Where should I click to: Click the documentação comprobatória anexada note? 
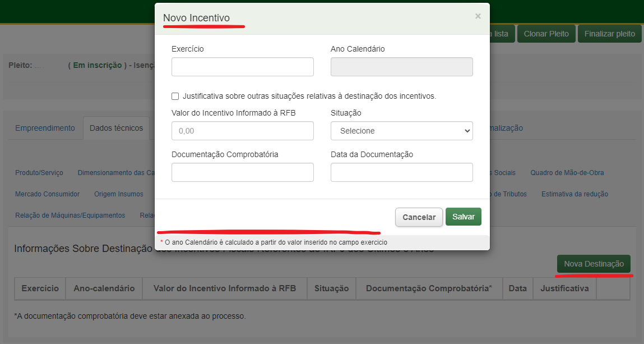130,316
